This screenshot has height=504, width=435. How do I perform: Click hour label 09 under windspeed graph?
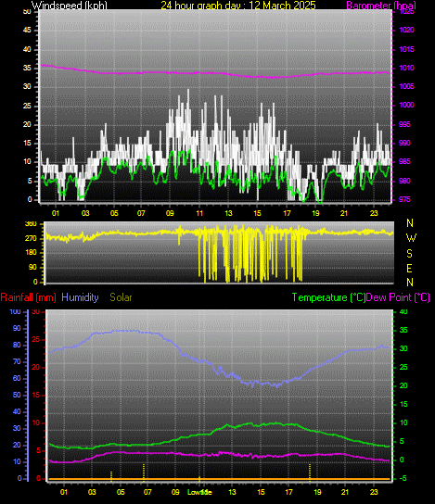click(x=170, y=213)
